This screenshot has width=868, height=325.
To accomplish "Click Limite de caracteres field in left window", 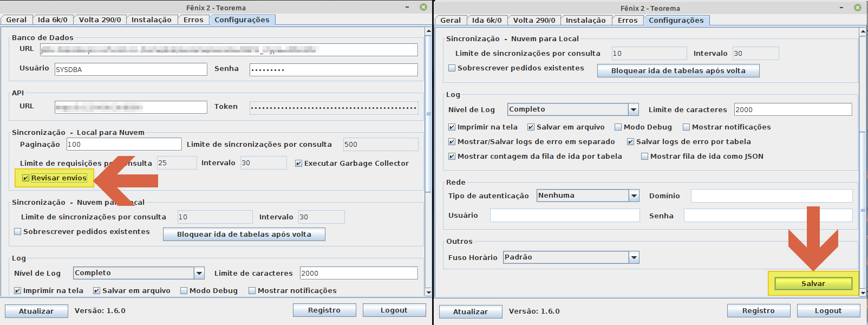I will coord(359,273).
